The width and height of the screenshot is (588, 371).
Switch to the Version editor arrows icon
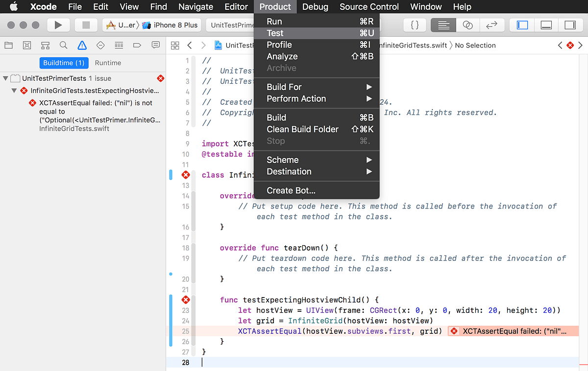click(492, 25)
